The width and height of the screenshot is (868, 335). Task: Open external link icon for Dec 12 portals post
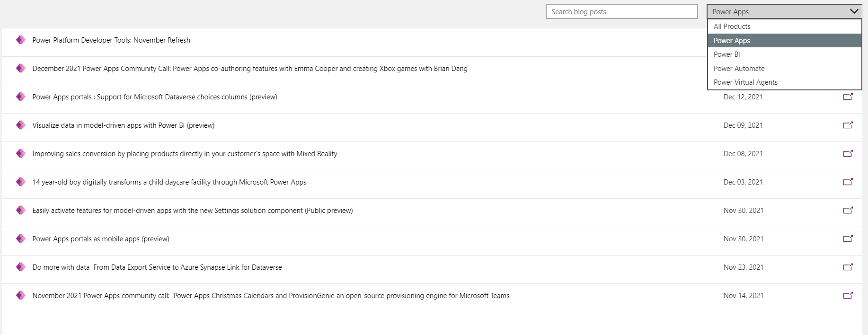pos(848,97)
